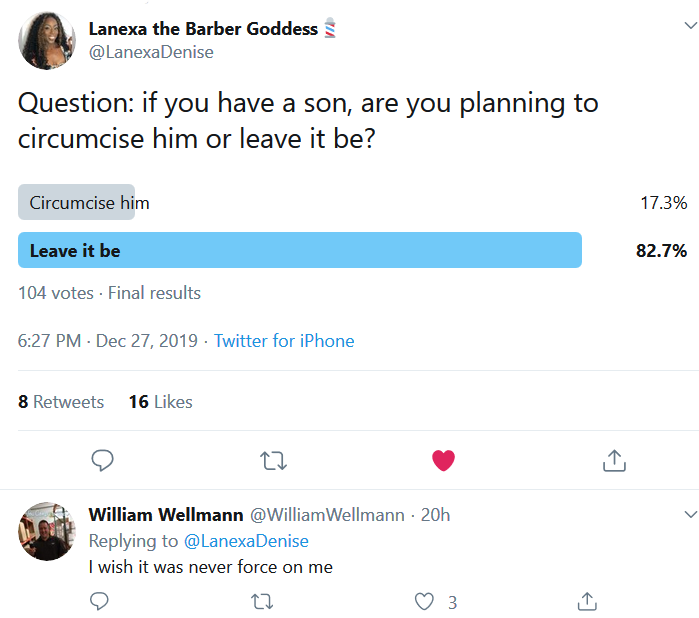
Task: Unlike the main tweet's red heart
Action: (443, 460)
